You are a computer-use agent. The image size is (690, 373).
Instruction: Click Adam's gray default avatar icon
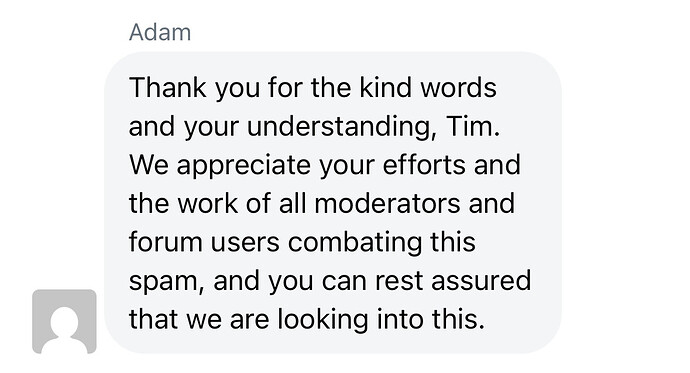click(64, 322)
